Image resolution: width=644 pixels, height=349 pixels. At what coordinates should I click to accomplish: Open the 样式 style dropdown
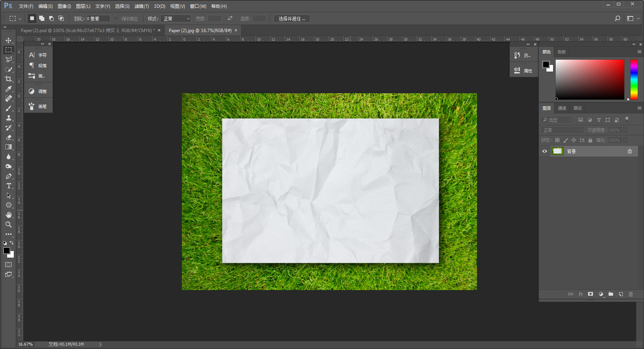coord(176,19)
